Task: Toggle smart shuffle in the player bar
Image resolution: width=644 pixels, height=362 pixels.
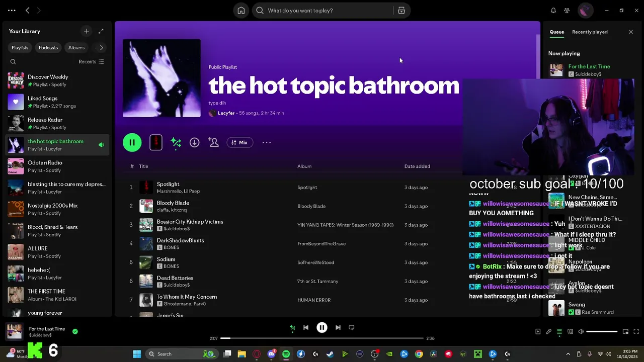Action: [292, 328]
